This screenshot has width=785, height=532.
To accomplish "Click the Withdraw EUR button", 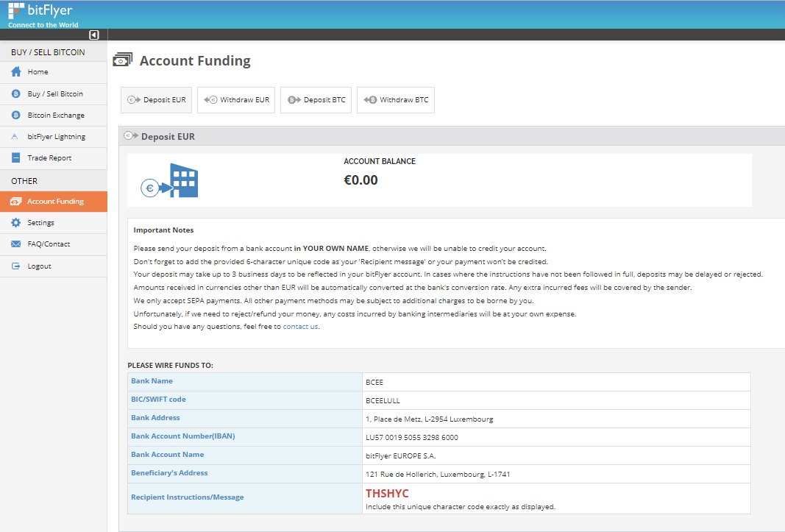I will (236, 99).
